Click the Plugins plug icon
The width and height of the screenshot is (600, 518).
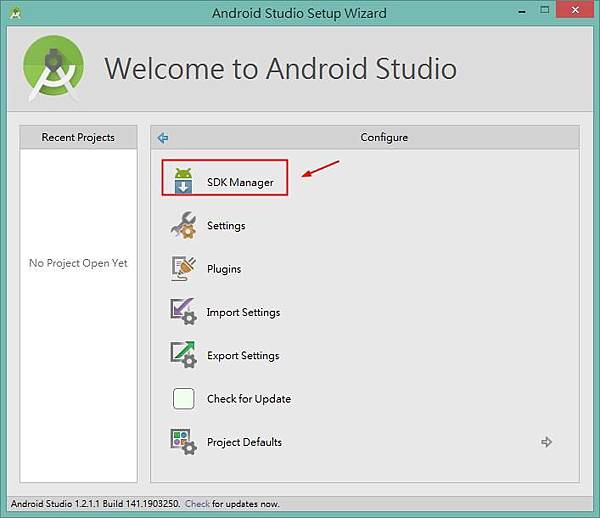click(x=183, y=268)
